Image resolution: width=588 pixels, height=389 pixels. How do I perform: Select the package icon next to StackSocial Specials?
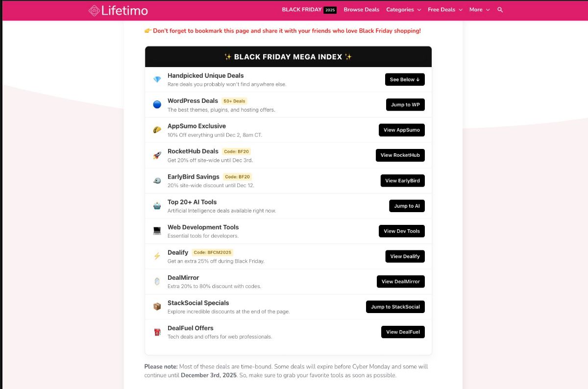click(157, 306)
